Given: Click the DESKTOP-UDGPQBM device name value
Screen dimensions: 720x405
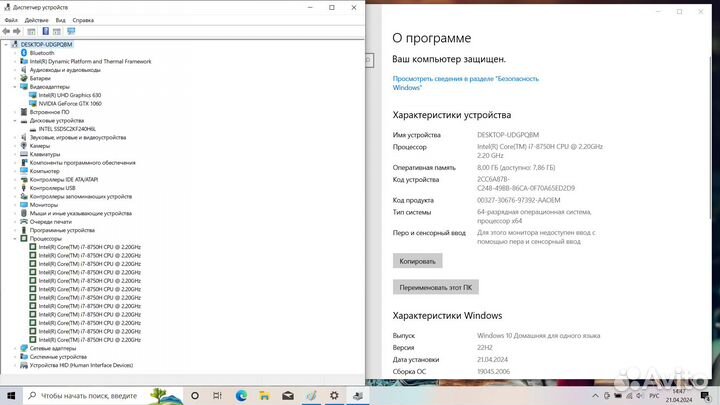Looking at the screenshot, I should coord(508,135).
